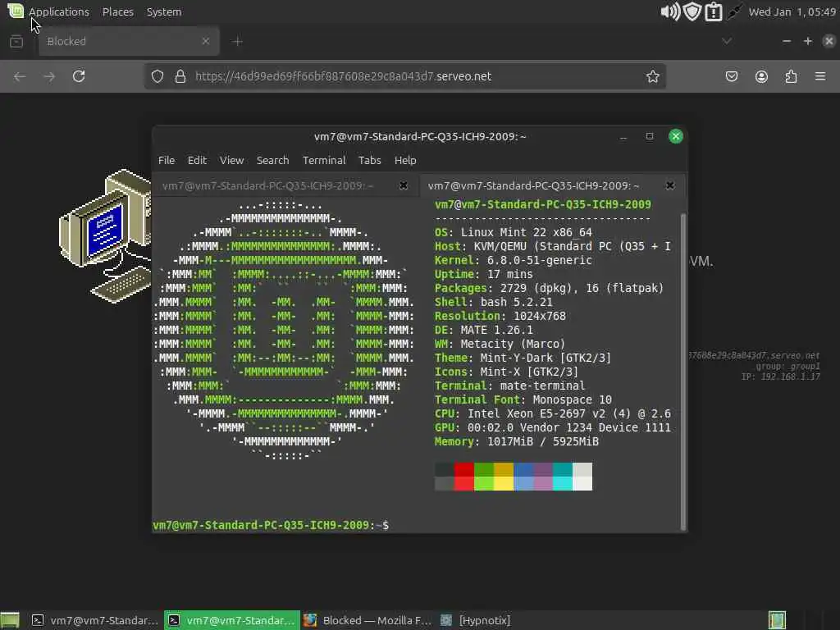Click the terminal vertical scrollbar
This screenshot has height=630, width=840.
tap(683, 371)
